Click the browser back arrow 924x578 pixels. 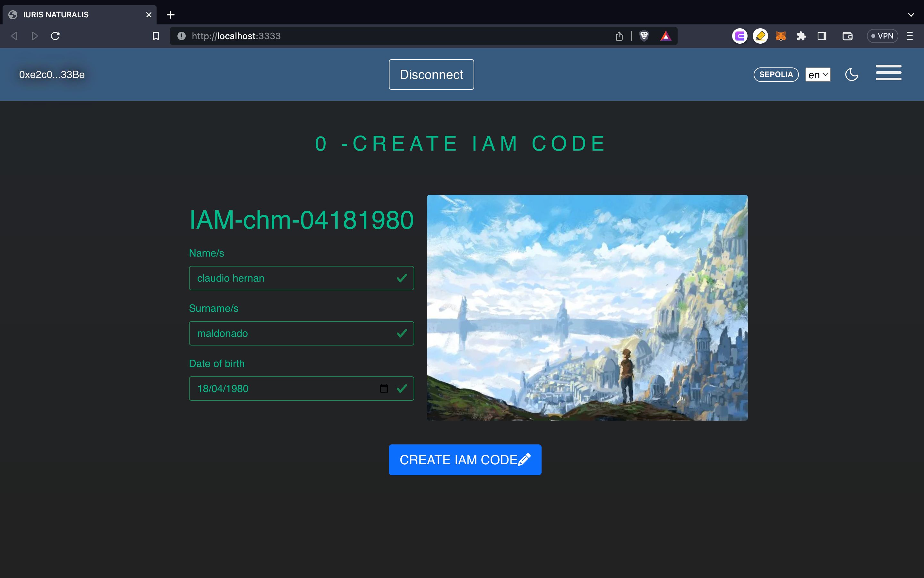coord(14,36)
